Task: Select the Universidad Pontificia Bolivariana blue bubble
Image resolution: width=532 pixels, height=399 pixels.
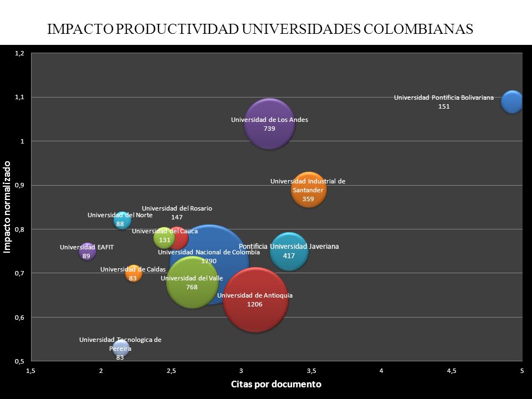Action: [x=512, y=102]
